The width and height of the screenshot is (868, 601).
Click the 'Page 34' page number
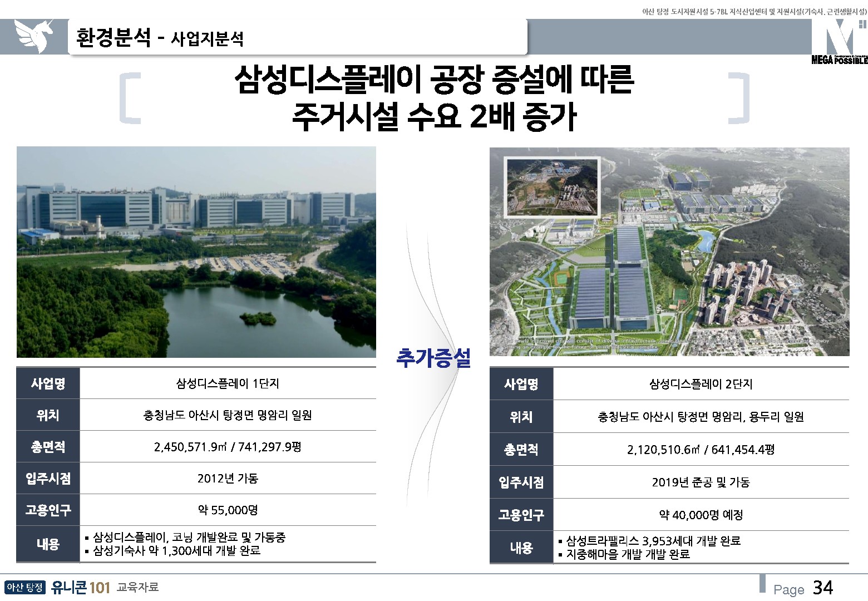pos(804,588)
